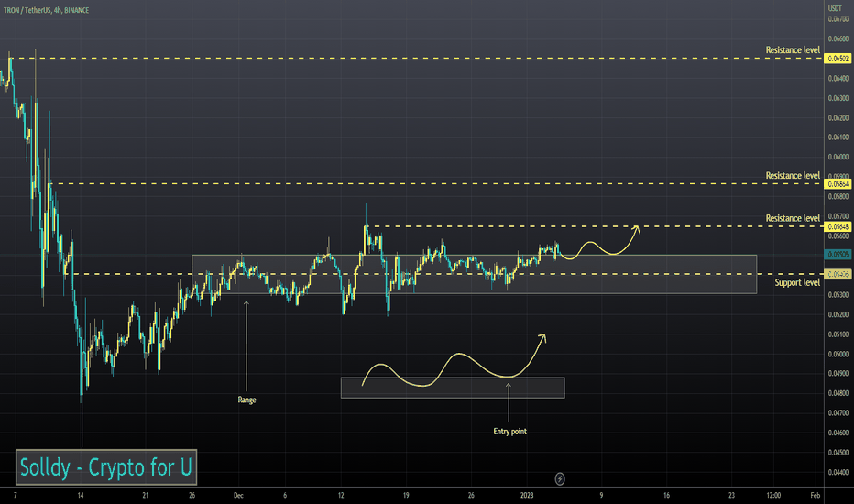Click the 0.04400 price axis value
Viewport: 854px width, 504px height.
point(838,473)
